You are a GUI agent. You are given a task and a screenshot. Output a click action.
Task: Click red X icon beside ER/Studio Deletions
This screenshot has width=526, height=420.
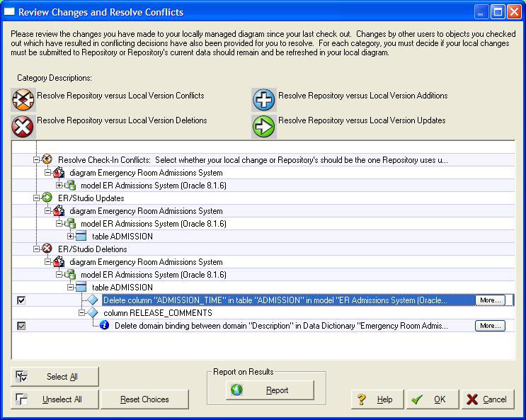[47, 249]
